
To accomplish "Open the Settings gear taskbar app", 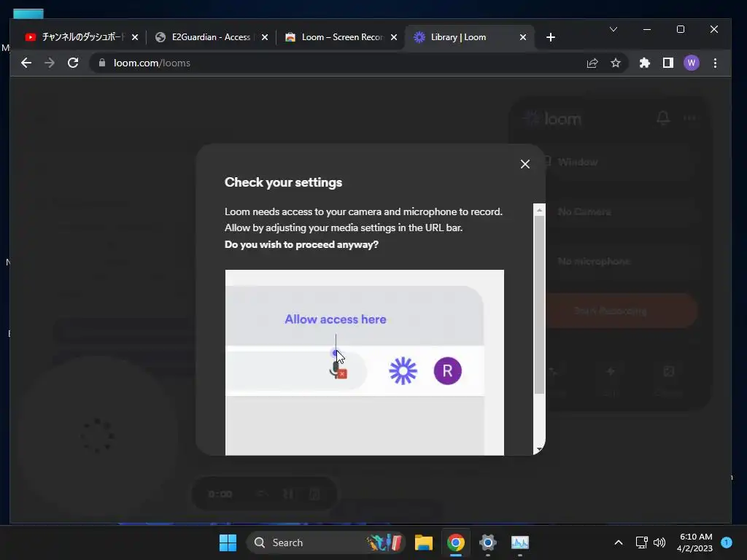I will coord(488,542).
